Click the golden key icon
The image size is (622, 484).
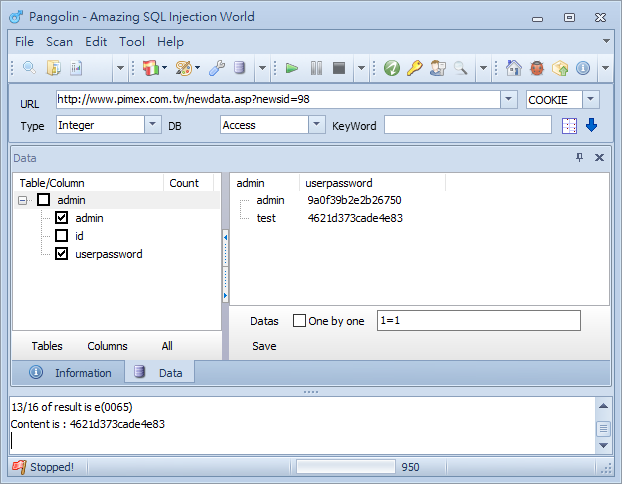[x=415, y=68]
